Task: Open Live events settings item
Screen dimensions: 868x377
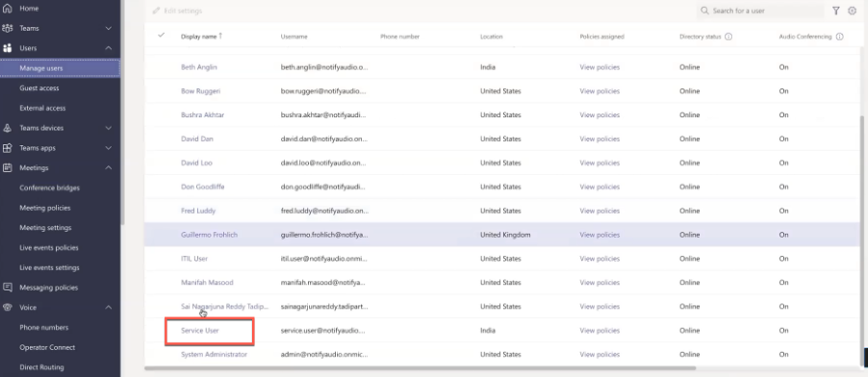Action: [x=49, y=267]
